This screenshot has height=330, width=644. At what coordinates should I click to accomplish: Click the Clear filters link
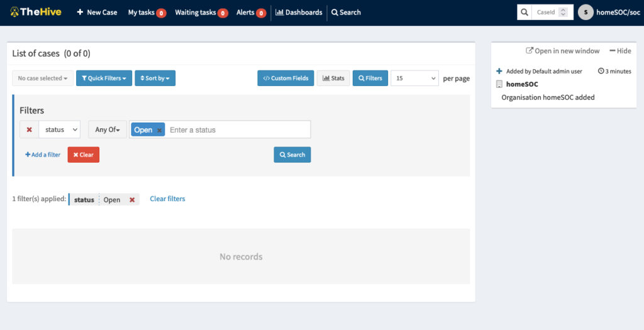pos(167,199)
